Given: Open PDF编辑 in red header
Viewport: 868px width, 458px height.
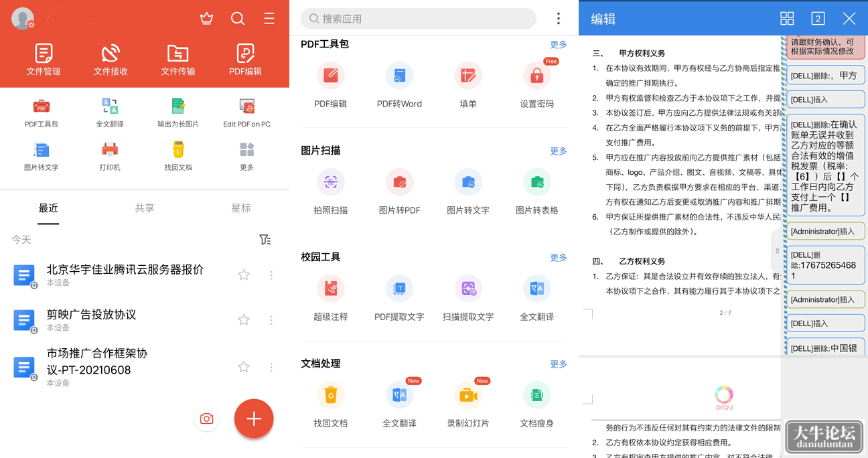Looking at the screenshot, I should (x=245, y=60).
